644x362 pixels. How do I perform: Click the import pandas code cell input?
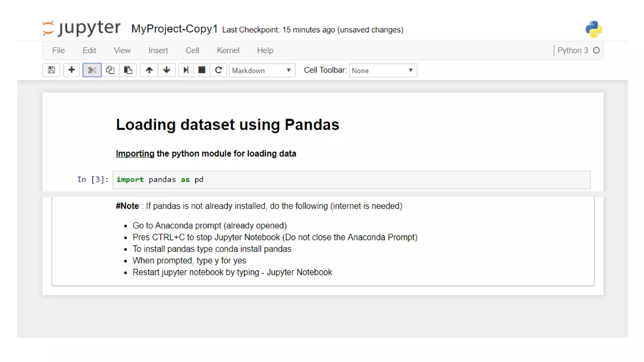click(351, 180)
